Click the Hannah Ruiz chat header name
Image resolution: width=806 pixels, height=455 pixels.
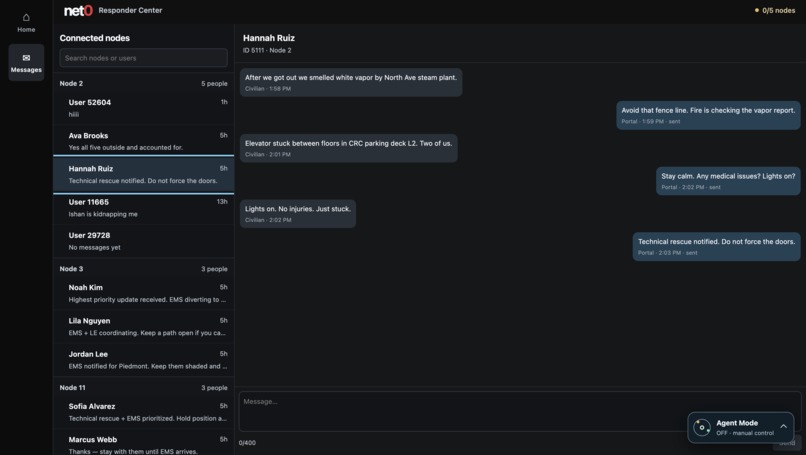coord(269,38)
